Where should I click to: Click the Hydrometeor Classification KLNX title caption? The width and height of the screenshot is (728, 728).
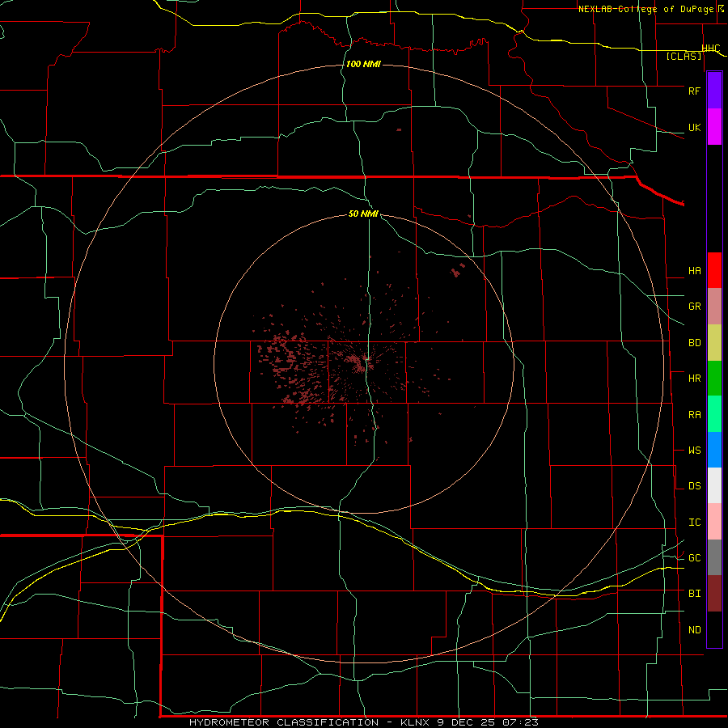363,722
